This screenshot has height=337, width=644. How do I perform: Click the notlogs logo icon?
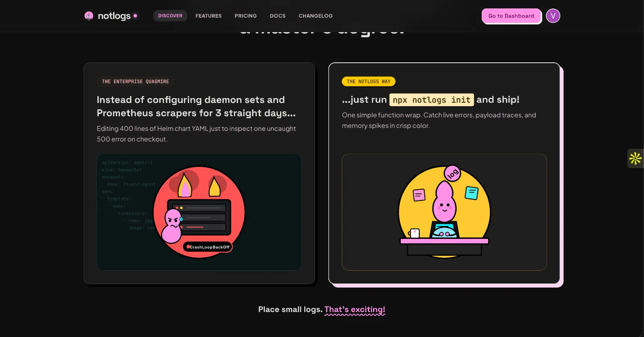89,16
